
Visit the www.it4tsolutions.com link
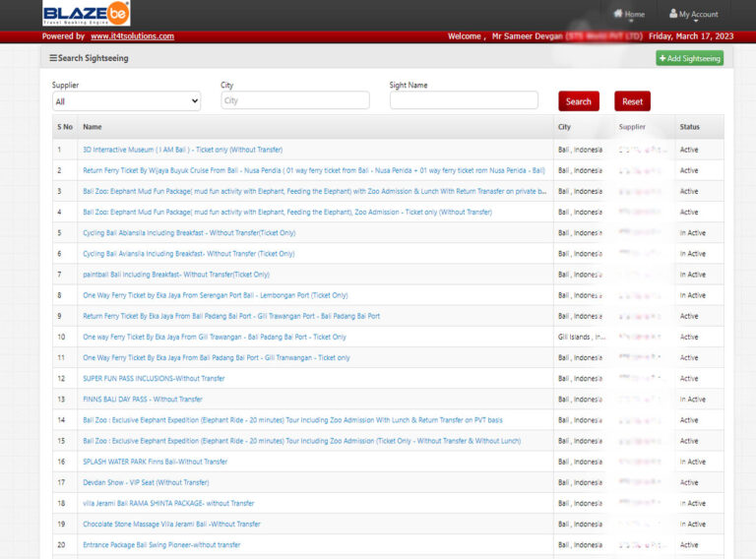(132, 36)
